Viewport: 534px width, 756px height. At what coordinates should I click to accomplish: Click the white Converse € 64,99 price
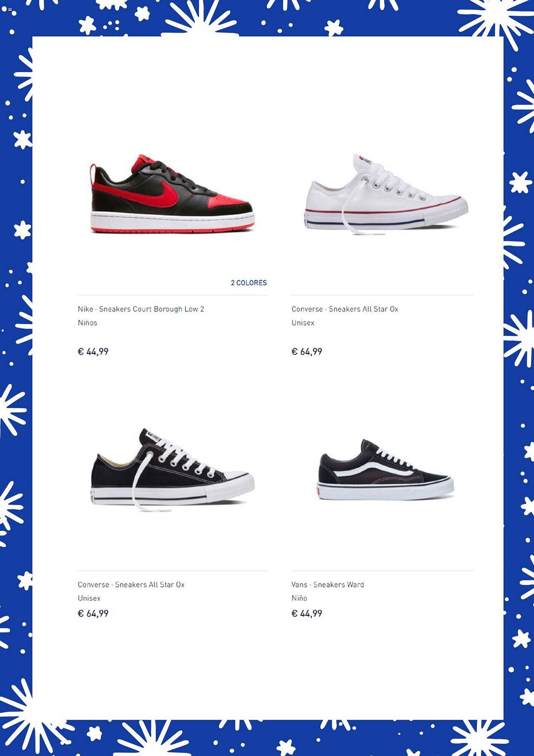[307, 352]
